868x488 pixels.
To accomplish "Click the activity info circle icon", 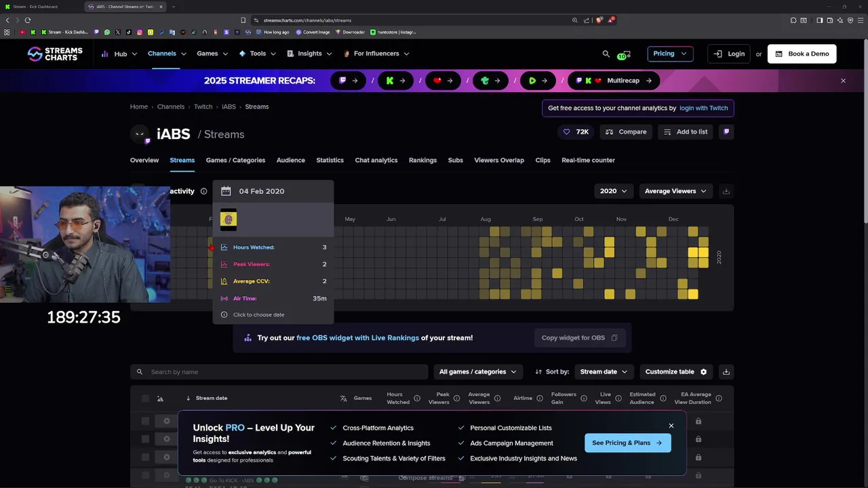I will [x=203, y=191].
